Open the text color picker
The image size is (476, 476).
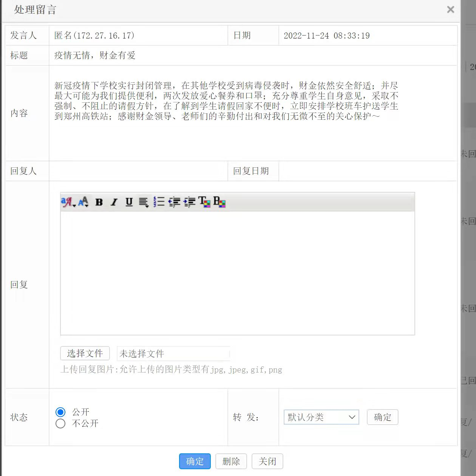[204, 202]
